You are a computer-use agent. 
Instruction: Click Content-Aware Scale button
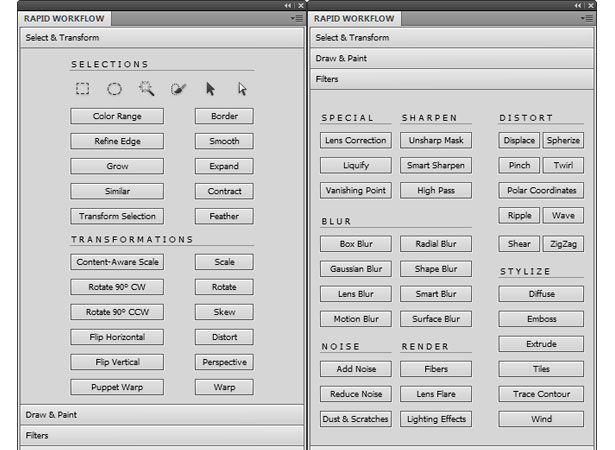click(x=117, y=262)
